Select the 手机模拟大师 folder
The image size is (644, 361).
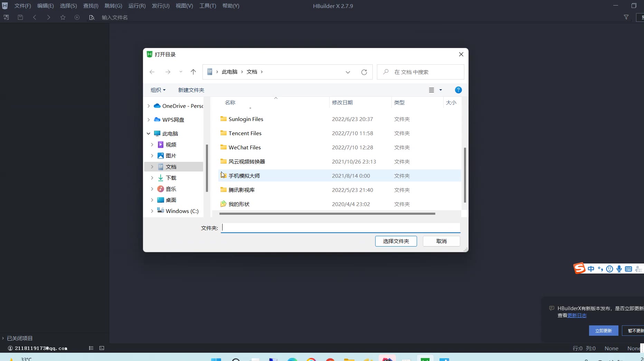(x=340, y=176)
